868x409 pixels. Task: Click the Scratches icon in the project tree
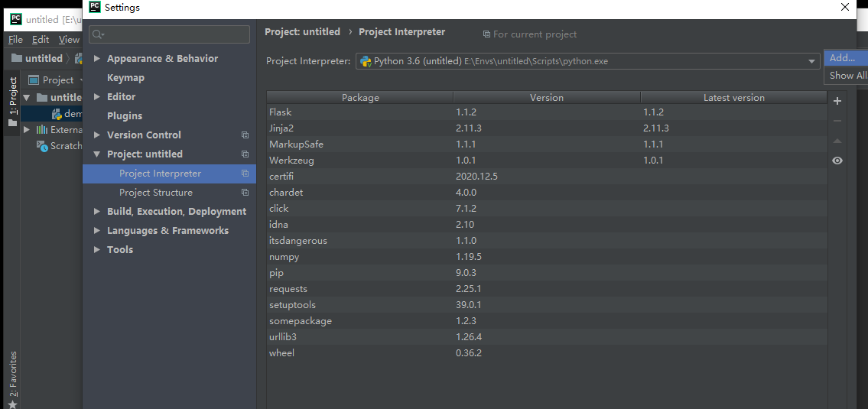(x=41, y=146)
